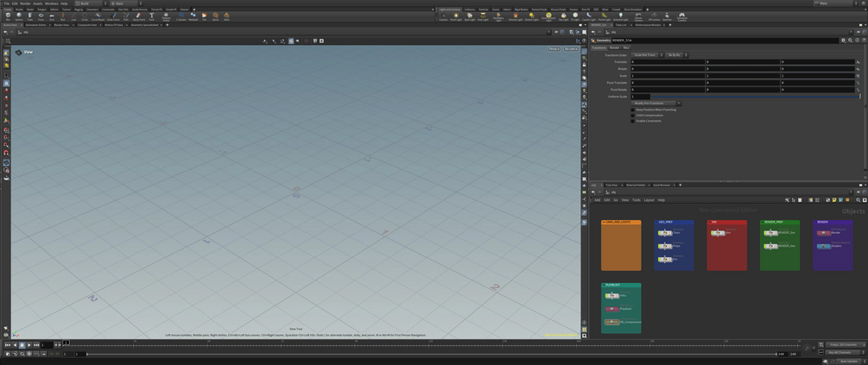Select the Box shelf tool

[x=8, y=16]
